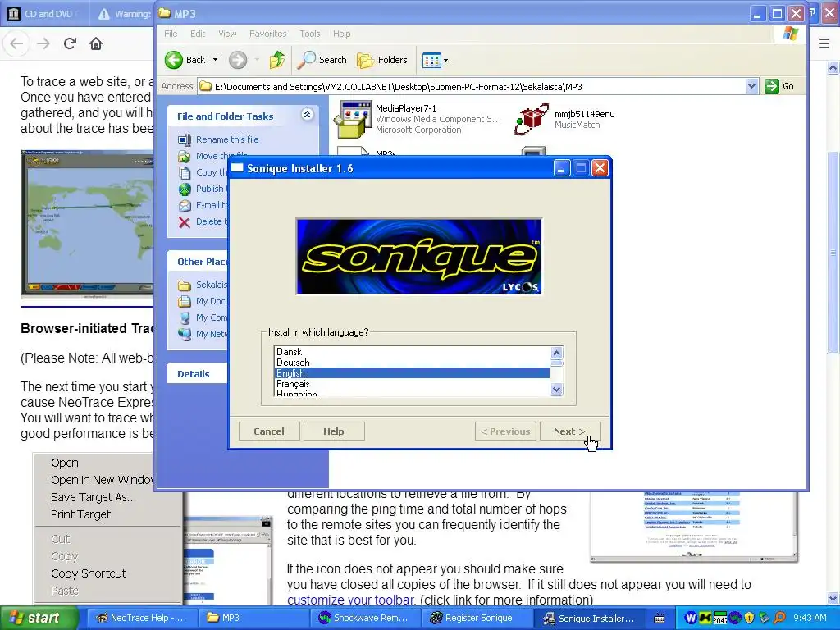This screenshot has height=630, width=840.
Task: Click the address bar path field
Action: tap(472, 86)
